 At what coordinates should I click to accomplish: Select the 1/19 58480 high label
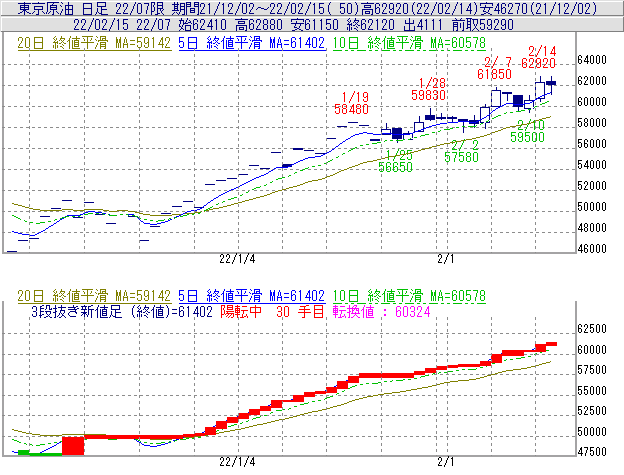tap(352, 103)
